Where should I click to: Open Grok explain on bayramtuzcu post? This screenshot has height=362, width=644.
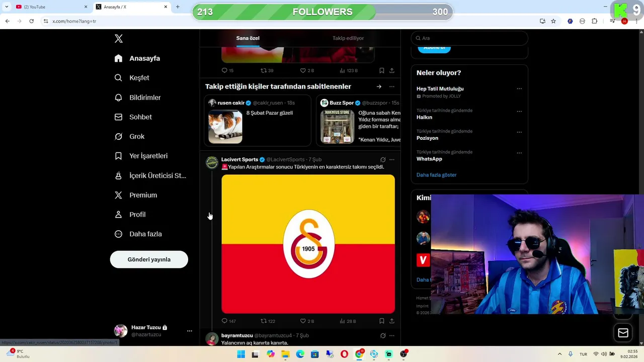coord(383,335)
